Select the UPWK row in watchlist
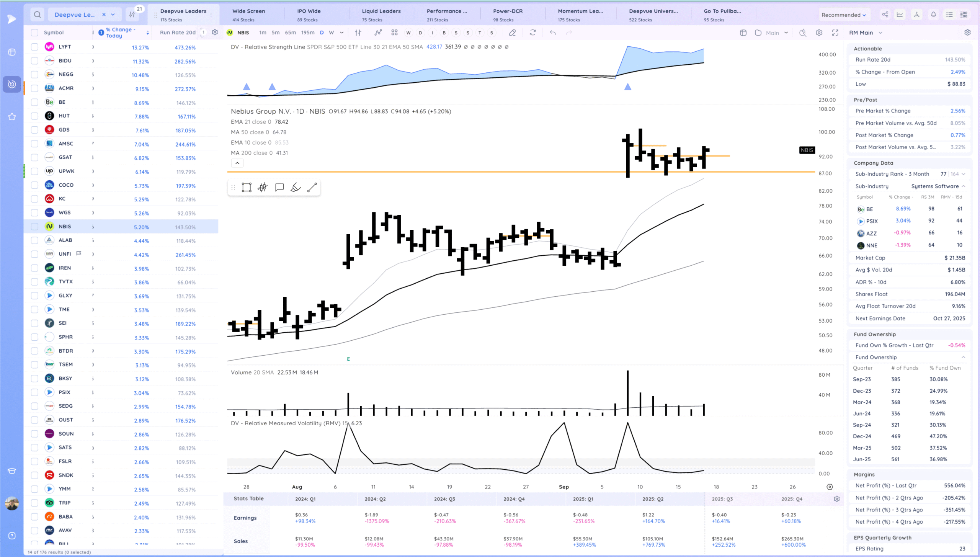This screenshot has height=557, width=980. coord(121,171)
